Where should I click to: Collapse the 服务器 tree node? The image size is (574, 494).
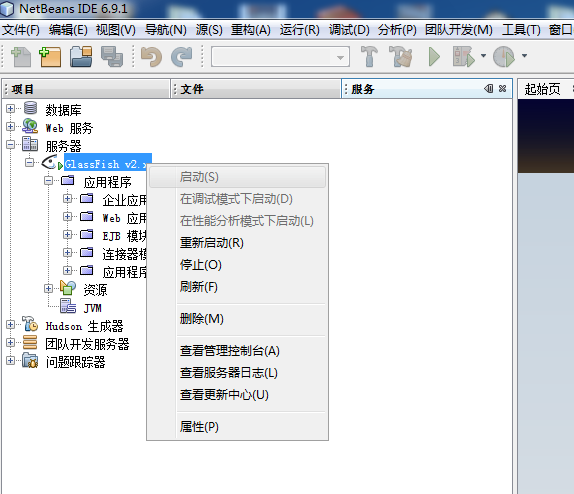pyautogui.click(x=11, y=144)
